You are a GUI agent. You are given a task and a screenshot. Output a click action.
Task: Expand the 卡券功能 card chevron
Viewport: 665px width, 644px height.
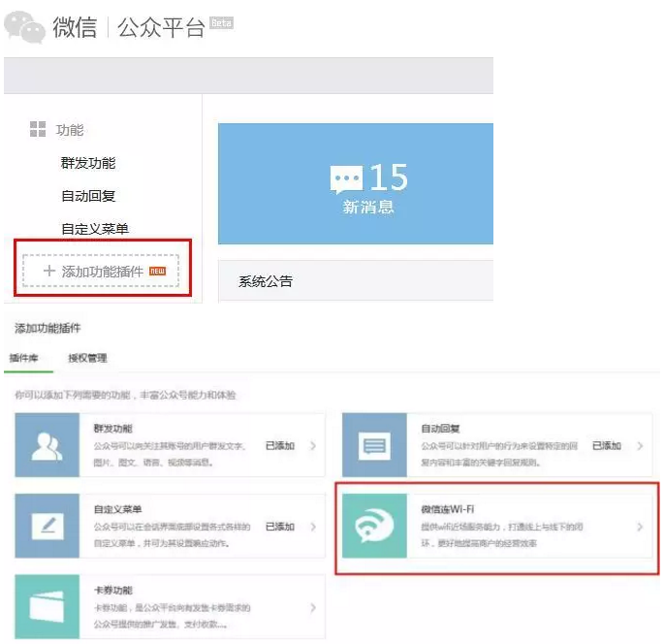click(313, 607)
